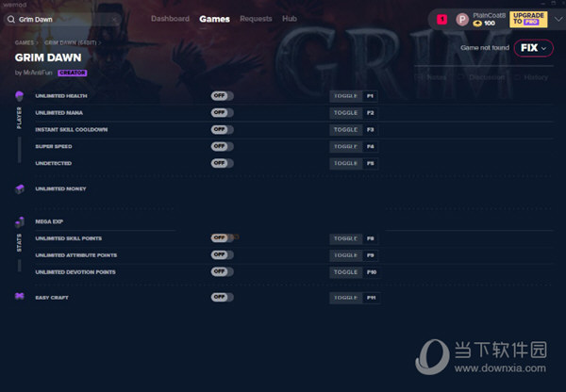Click the Unlimited Devotion Points label
The width and height of the screenshot is (566, 392).
tap(75, 272)
